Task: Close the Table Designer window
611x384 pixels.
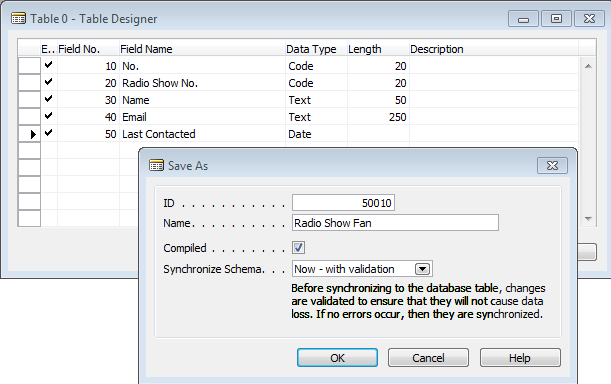Action: [590, 19]
